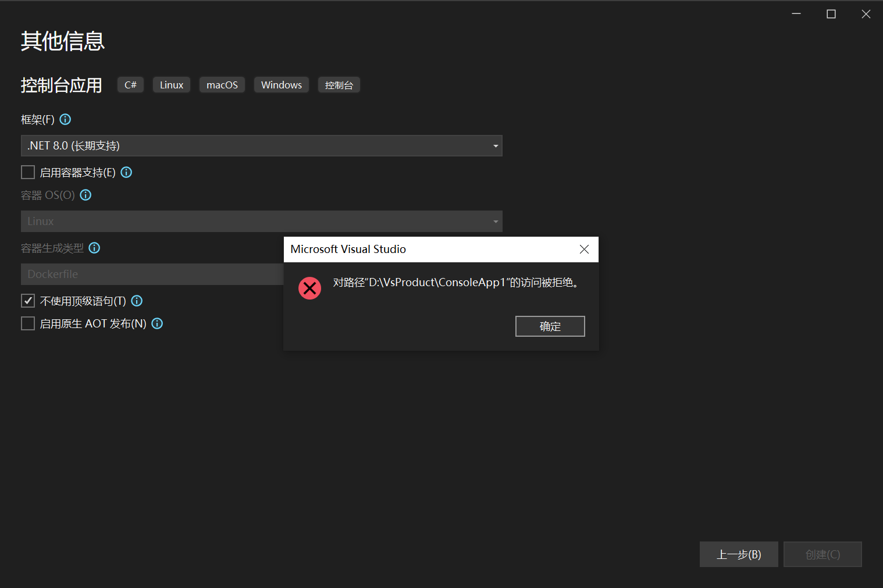Click the 创建(C) button

[x=823, y=554]
